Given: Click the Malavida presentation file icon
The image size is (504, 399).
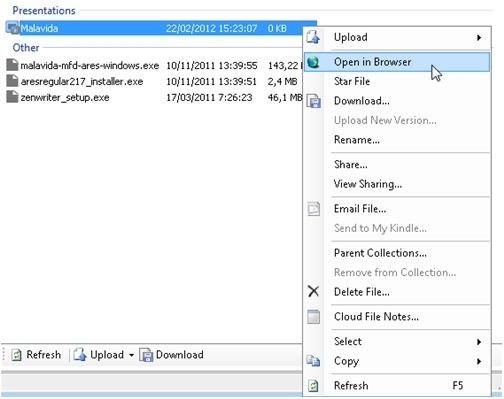Looking at the screenshot, I should pos(12,28).
